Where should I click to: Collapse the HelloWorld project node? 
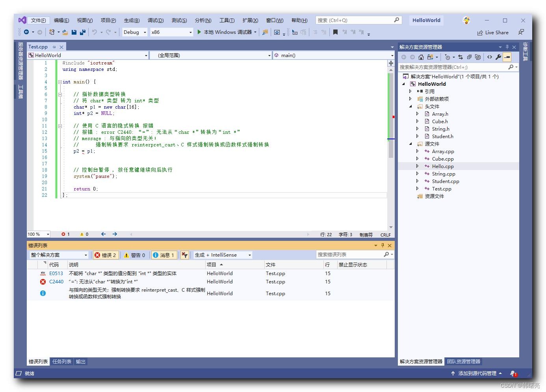coord(403,84)
